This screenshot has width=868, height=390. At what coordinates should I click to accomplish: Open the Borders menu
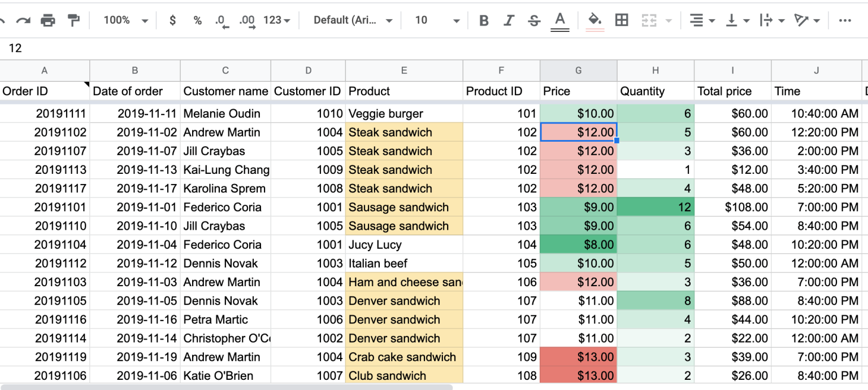point(621,20)
